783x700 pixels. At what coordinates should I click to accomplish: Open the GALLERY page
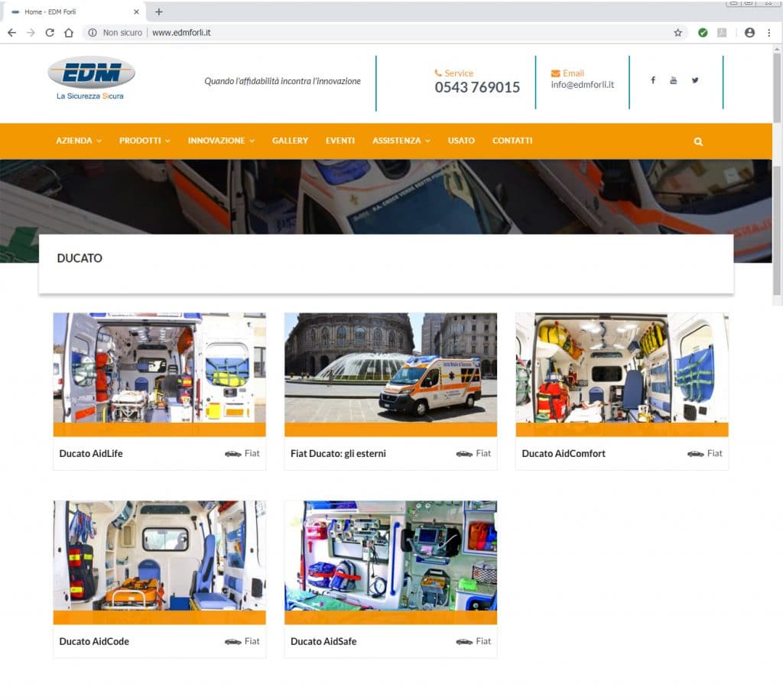[290, 141]
